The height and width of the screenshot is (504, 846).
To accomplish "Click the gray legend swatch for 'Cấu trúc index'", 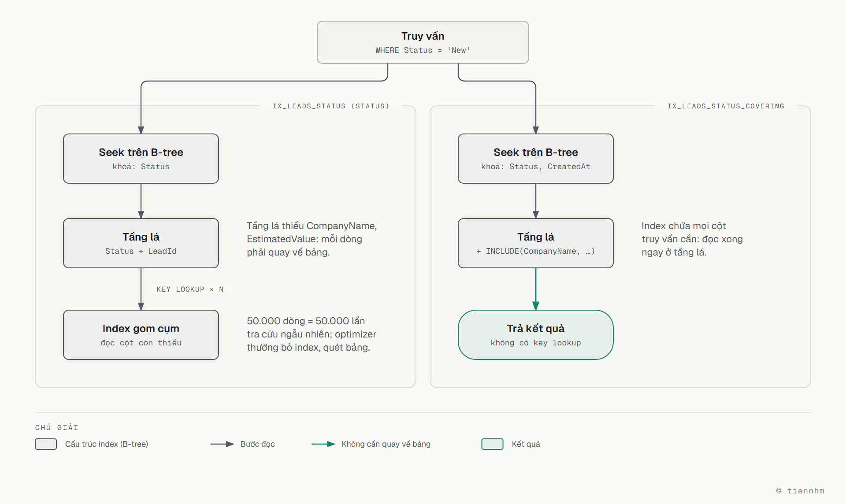I will pos(46,444).
